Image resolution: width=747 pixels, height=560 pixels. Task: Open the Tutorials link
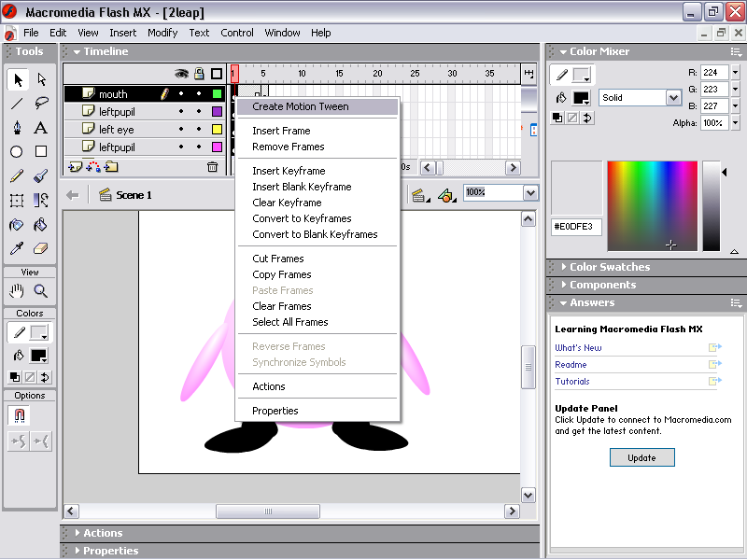coord(572,382)
